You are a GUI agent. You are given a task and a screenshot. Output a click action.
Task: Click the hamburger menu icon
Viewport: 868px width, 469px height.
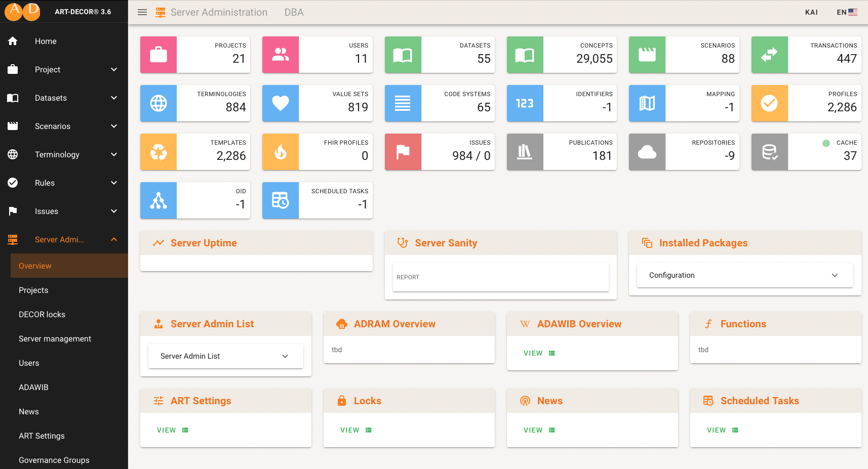(142, 12)
